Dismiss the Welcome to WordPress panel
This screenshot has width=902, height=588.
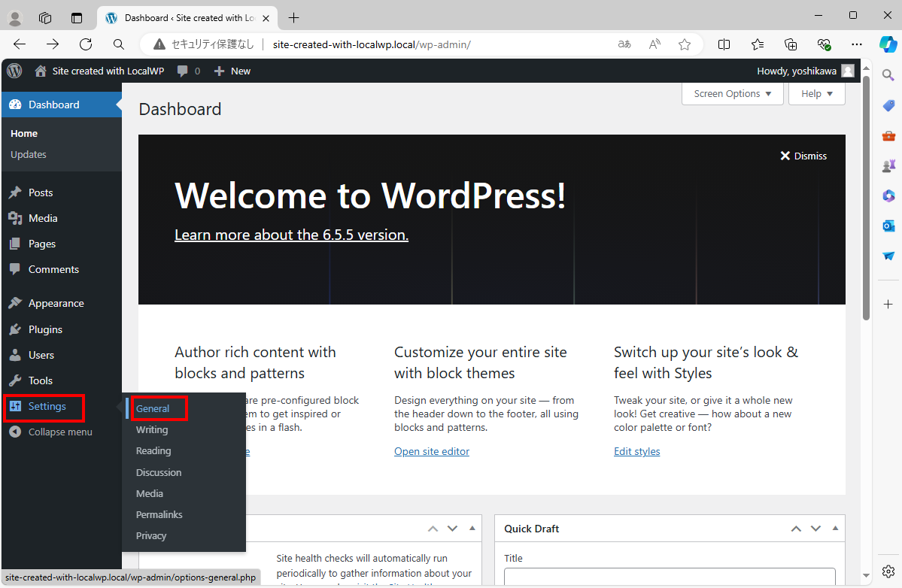[803, 156]
